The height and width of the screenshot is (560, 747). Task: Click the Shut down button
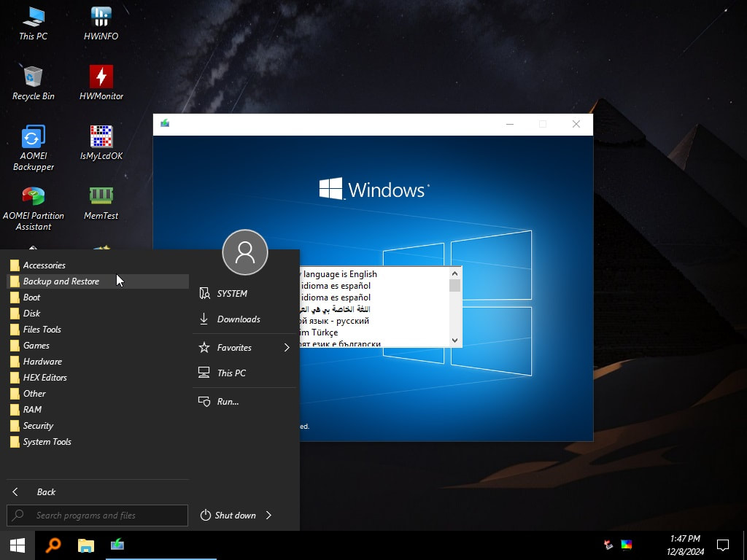[x=228, y=516]
